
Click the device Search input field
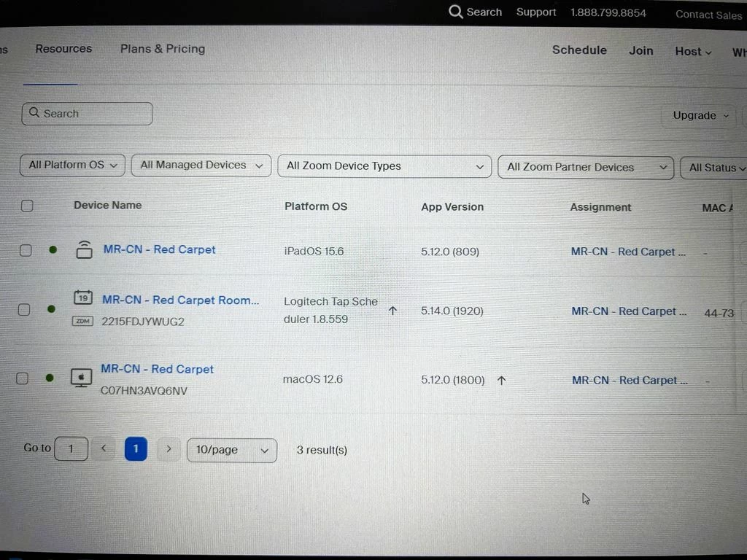pos(88,114)
